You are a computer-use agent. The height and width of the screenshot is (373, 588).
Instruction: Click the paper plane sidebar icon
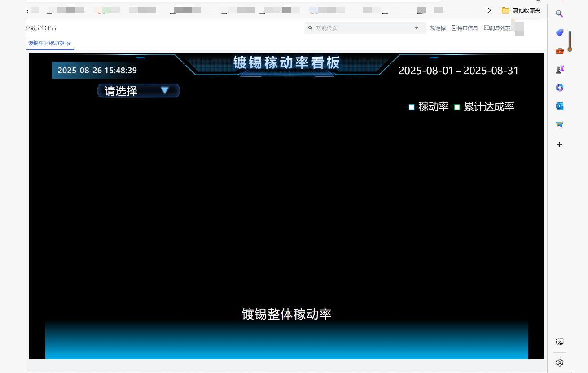tap(559, 124)
